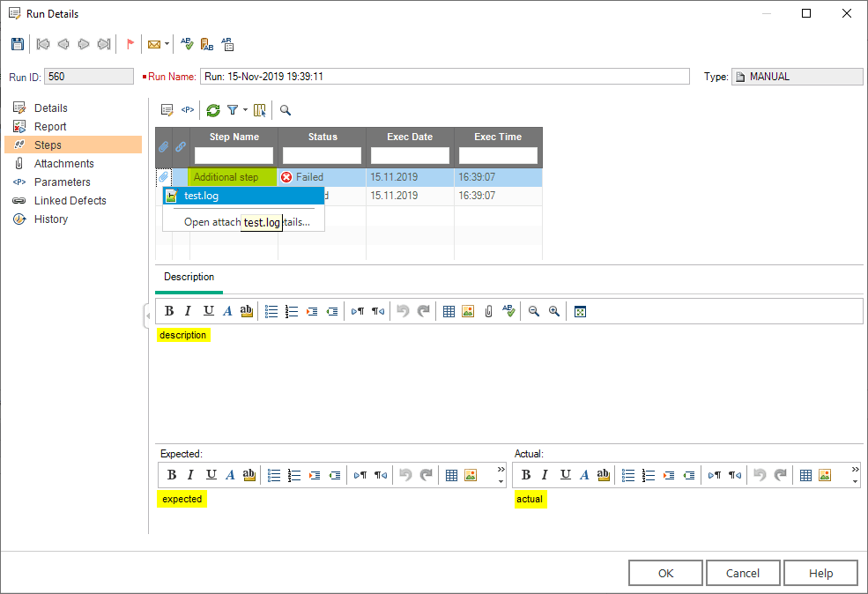Toggle underline in the Actual toolbar

coord(565,475)
